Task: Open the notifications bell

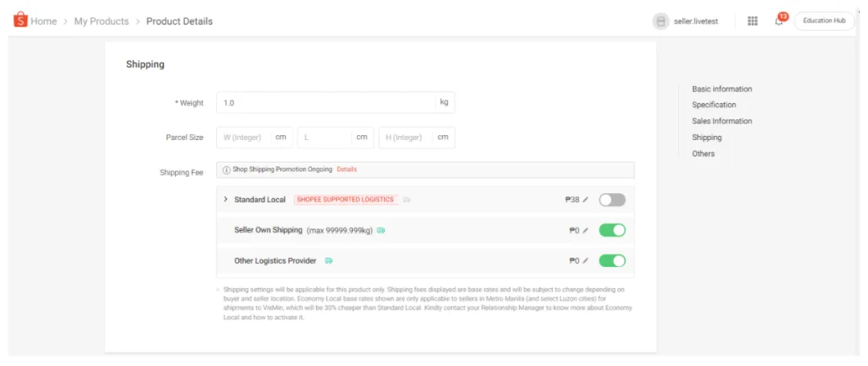Action: pyautogui.click(x=779, y=21)
